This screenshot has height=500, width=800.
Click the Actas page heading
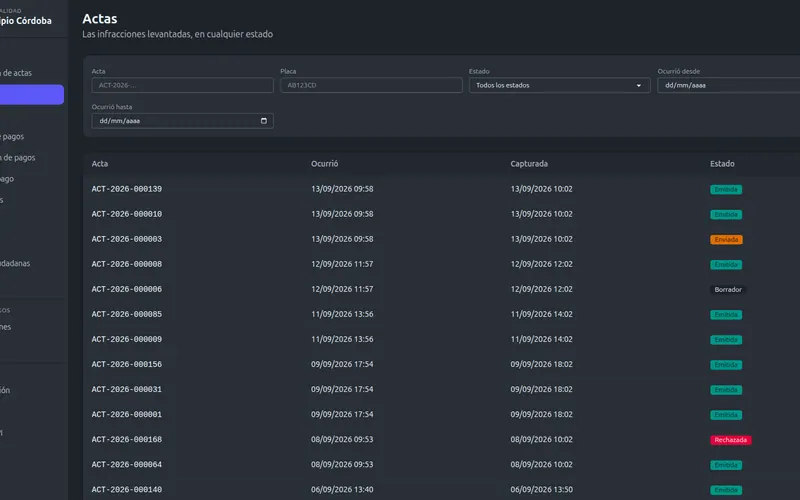(100, 19)
